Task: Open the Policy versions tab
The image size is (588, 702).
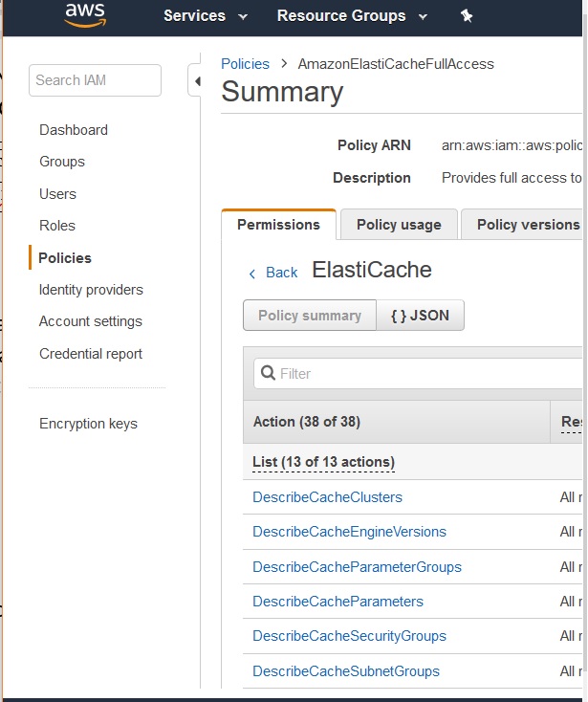Action: pos(527,225)
